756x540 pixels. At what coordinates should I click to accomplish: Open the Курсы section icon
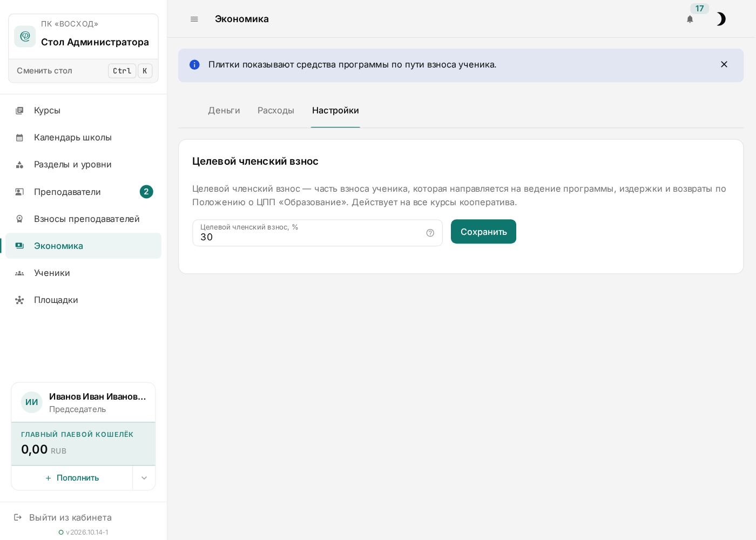tap(19, 110)
